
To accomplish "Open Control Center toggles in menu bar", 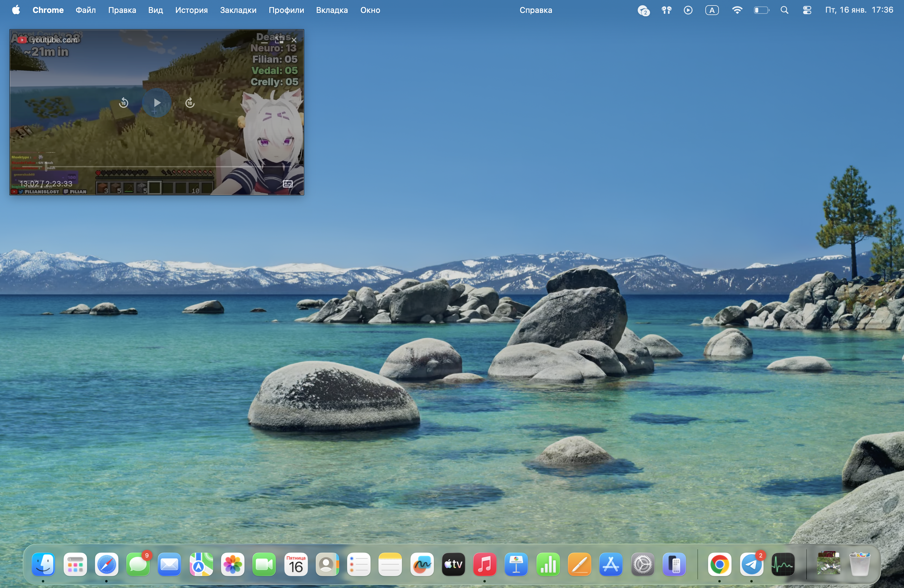I will tap(807, 10).
